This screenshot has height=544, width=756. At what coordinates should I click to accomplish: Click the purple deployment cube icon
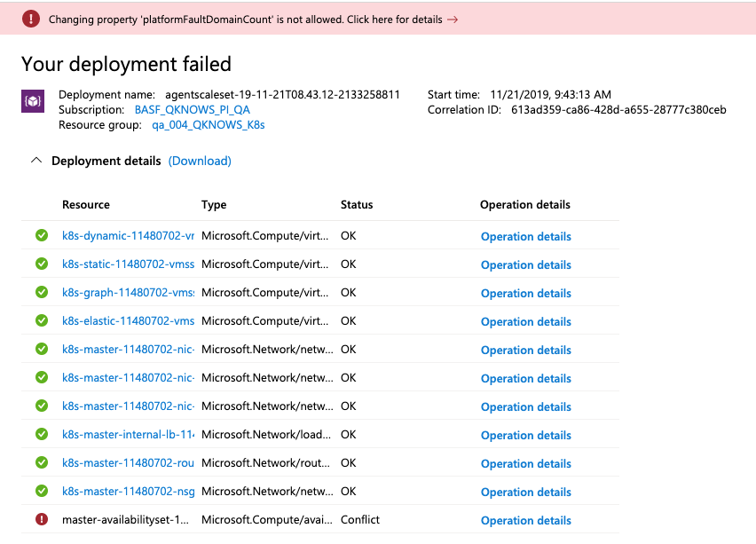pos(33,101)
